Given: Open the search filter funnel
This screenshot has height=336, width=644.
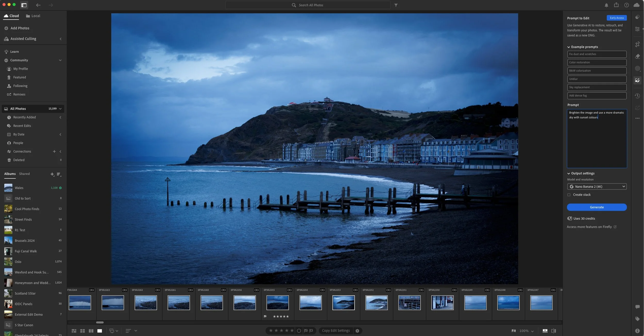Looking at the screenshot, I should [x=396, y=5].
